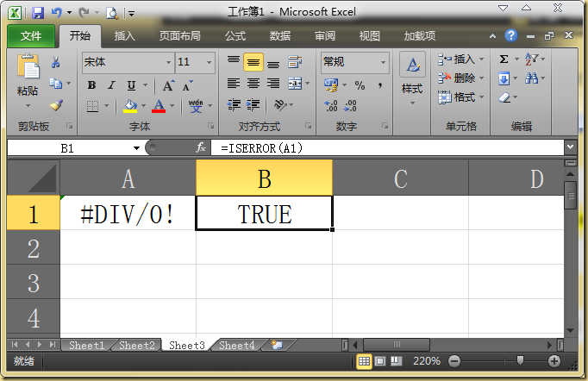This screenshot has height=381, width=588.
Task: Open the font name dropdown 宋体
Action: coord(168,63)
